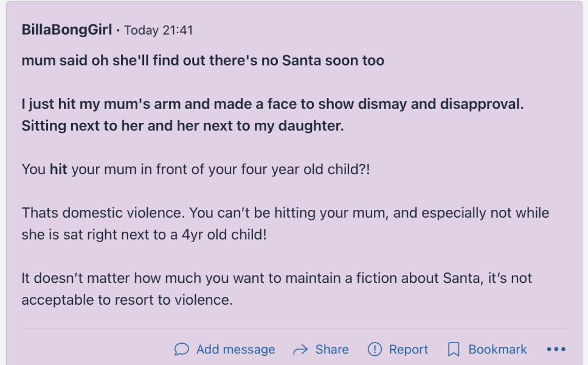Click the speech bubble icon beside Add message
This screenshot has width=588, height=365.
click(x=181, y=349)
